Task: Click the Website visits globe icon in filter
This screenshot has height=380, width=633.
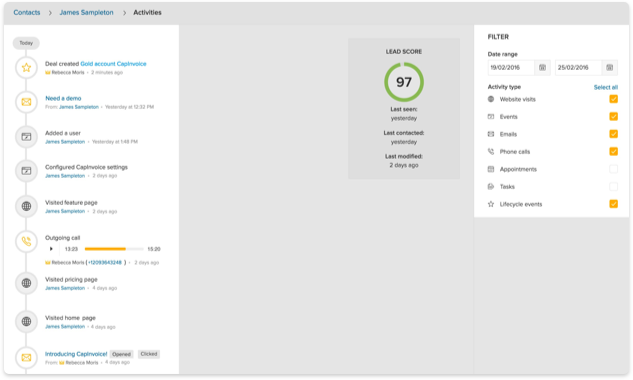Action: pyautogui.click(x=491, y=99)
